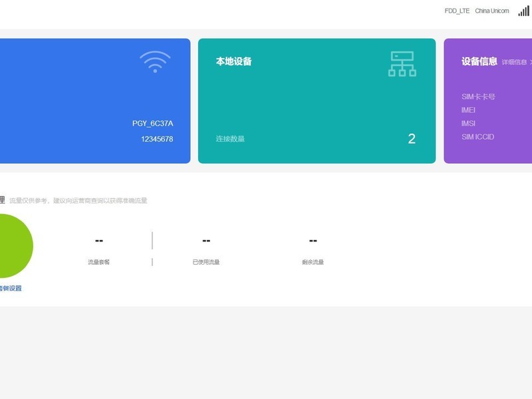Click the WiFi name PGY_6C37A
Screen dimensions: 532x399
(153, 124)
